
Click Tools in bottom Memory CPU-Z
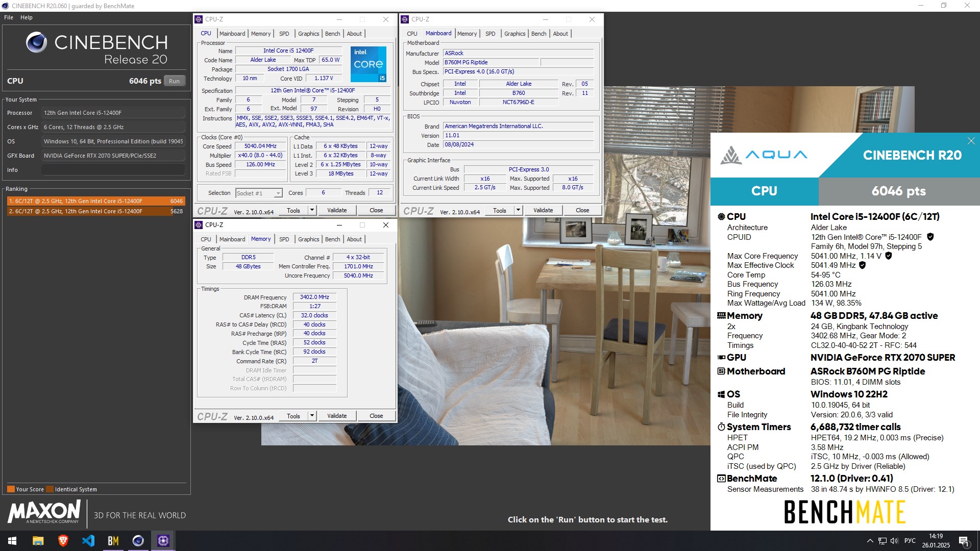[293, 416]
